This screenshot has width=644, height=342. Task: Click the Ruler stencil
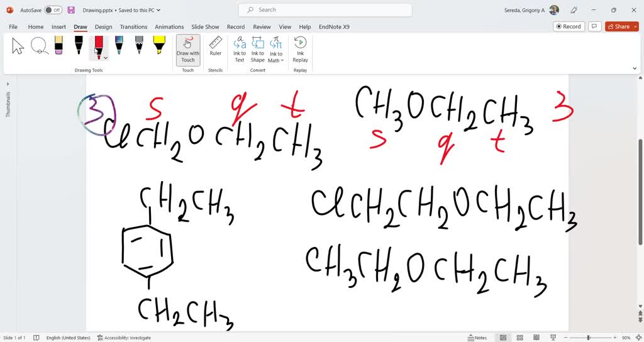[216, 47]
